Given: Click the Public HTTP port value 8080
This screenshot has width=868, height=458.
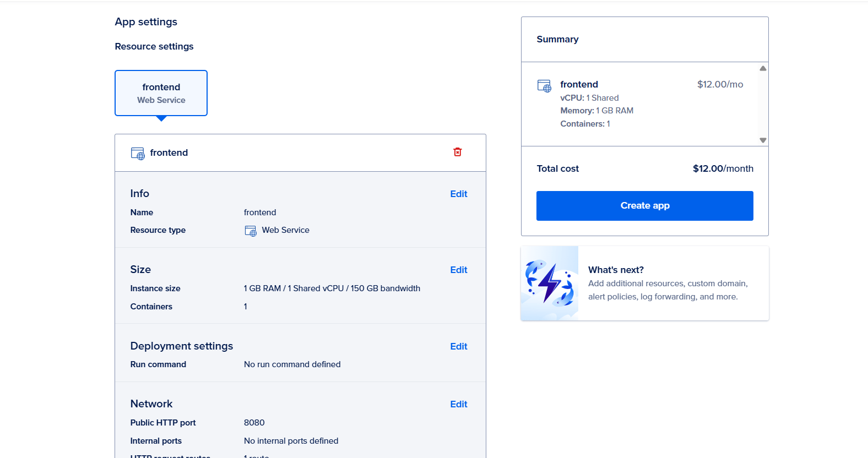Looking at the screenshot, I should click(254, 423).
